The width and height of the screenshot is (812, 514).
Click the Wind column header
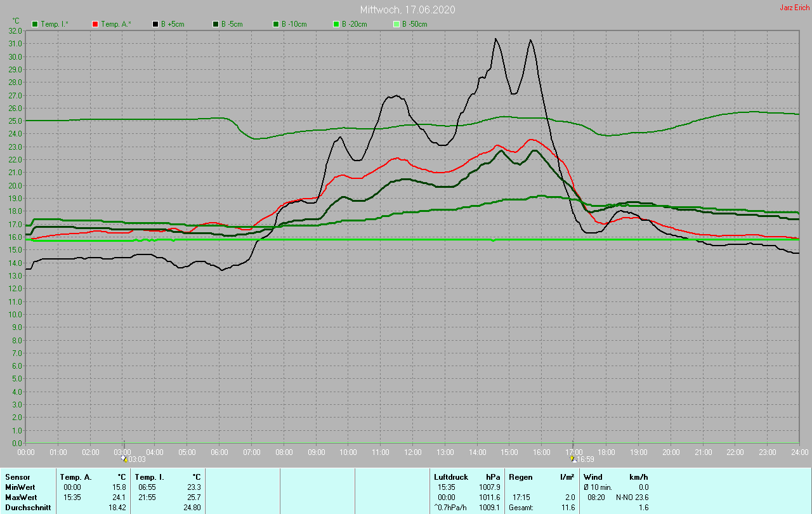tap(593, 477)
